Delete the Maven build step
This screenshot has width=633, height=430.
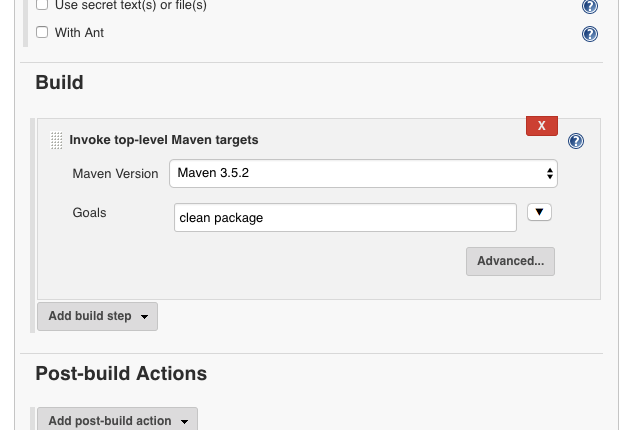[541, 126]
